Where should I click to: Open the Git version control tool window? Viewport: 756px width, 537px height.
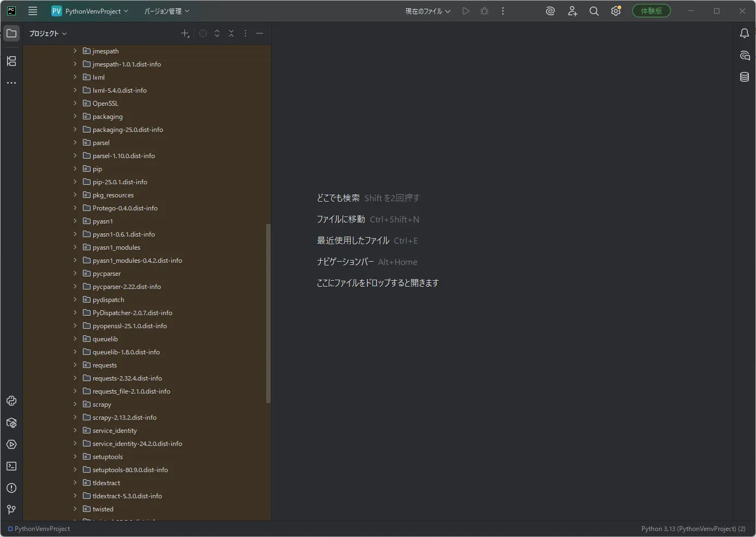coord(11,510)
